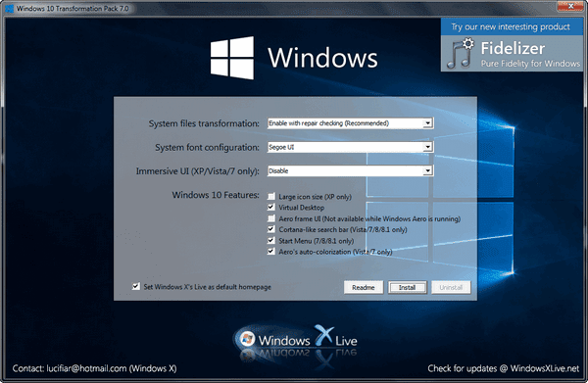This screenshot has width=588, height=383.
Task: Click 'Pure Fidelity for Windows' Fidelizer text
Action: pyautogui.click(x=530, y=64)
